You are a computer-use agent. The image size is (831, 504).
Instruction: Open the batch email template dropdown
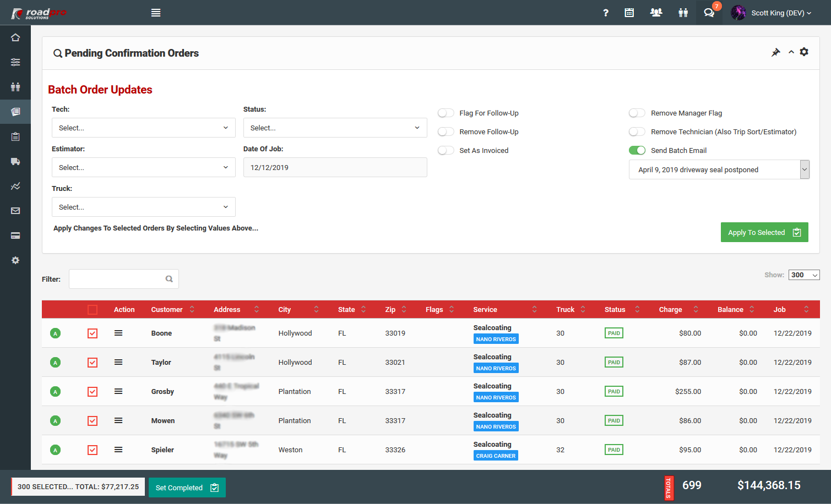tap(719, 169)
